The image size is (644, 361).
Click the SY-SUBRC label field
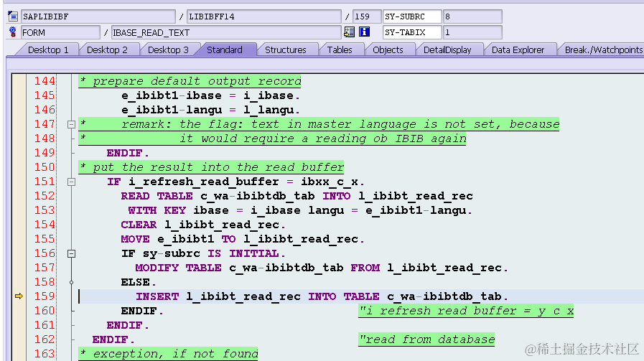coord(412,17)
